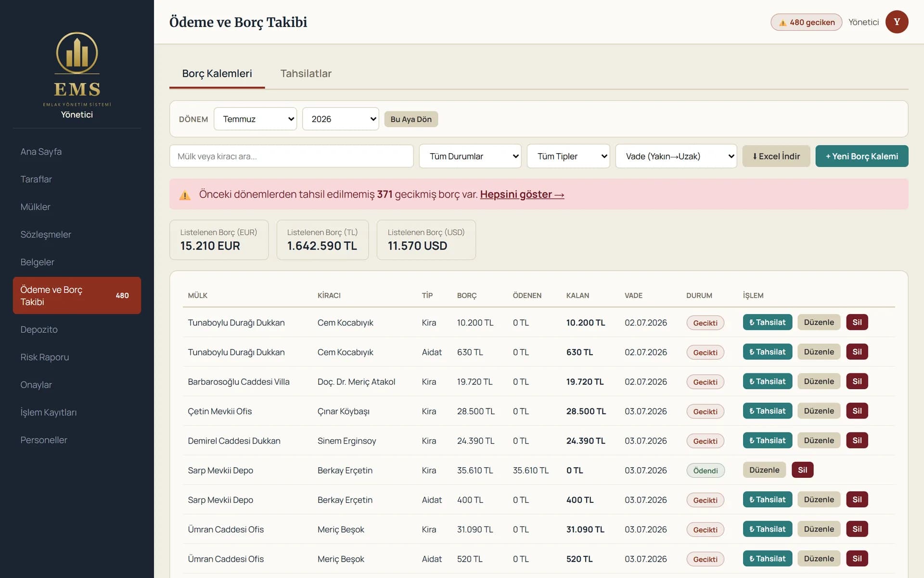Click the VADE column header
Viewport: 924px width, 578px height.
tap(633, 295)
